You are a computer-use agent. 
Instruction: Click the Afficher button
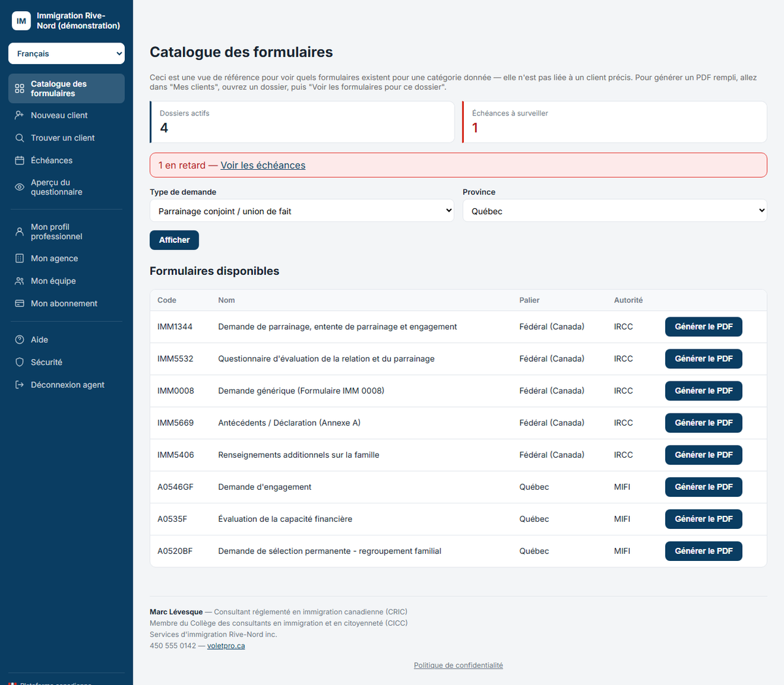174,240
